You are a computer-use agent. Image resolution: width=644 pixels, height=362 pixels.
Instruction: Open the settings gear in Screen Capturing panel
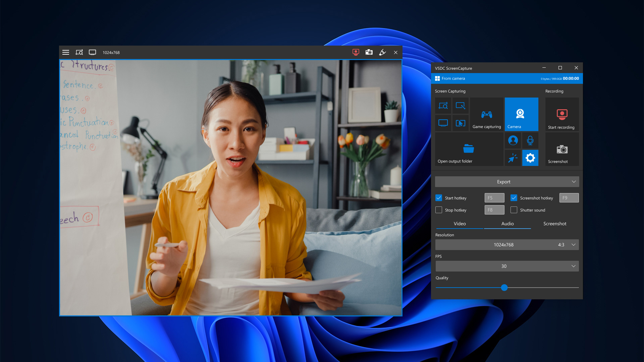point(530,158)
